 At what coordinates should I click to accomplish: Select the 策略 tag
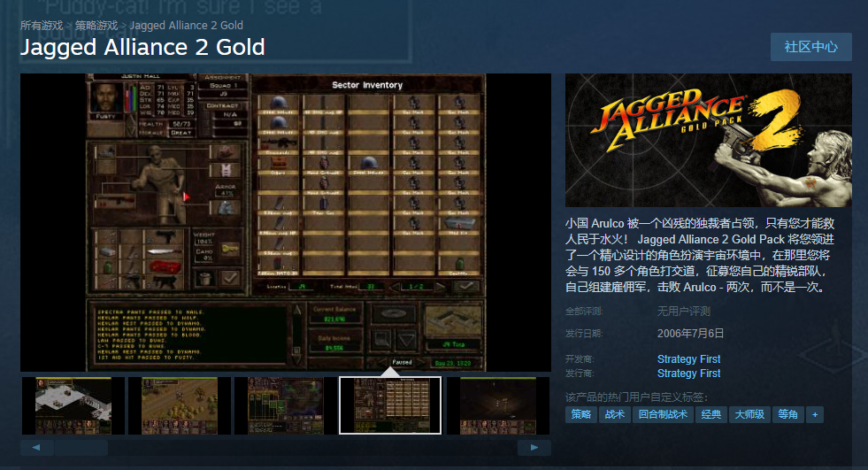(x=580, y=414)
